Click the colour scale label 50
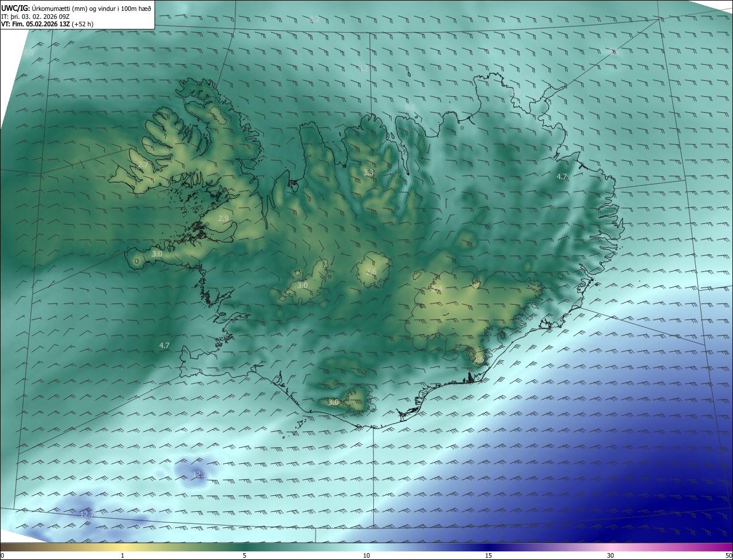Screen dimensions: 733x560 (728, 555)
